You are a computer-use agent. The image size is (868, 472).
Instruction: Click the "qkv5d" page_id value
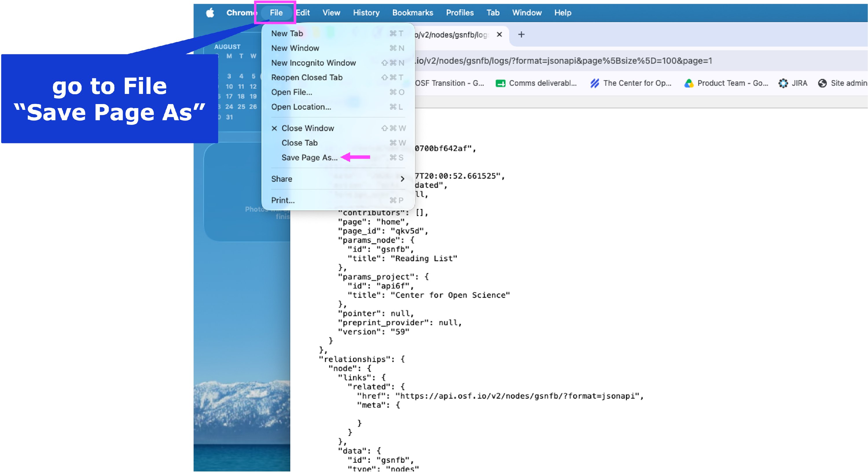pyautogui.click(x=407, y=231)
